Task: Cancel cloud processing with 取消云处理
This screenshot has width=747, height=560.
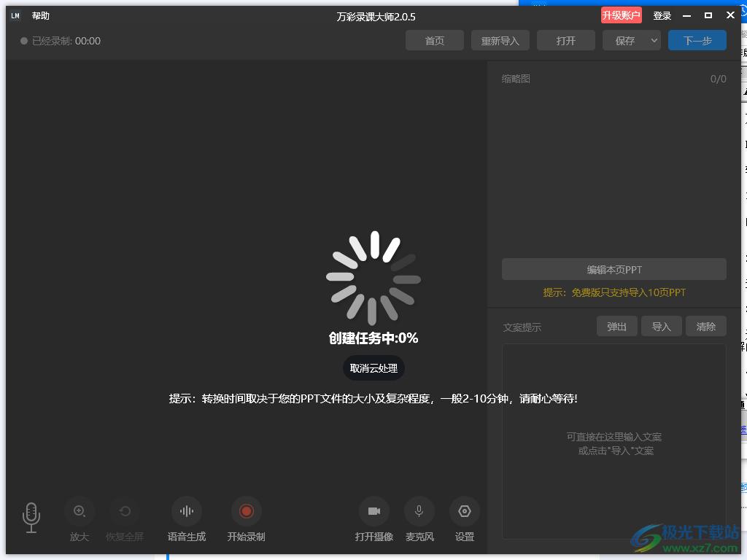Action: pyautogui.click(x=373, y=368)
